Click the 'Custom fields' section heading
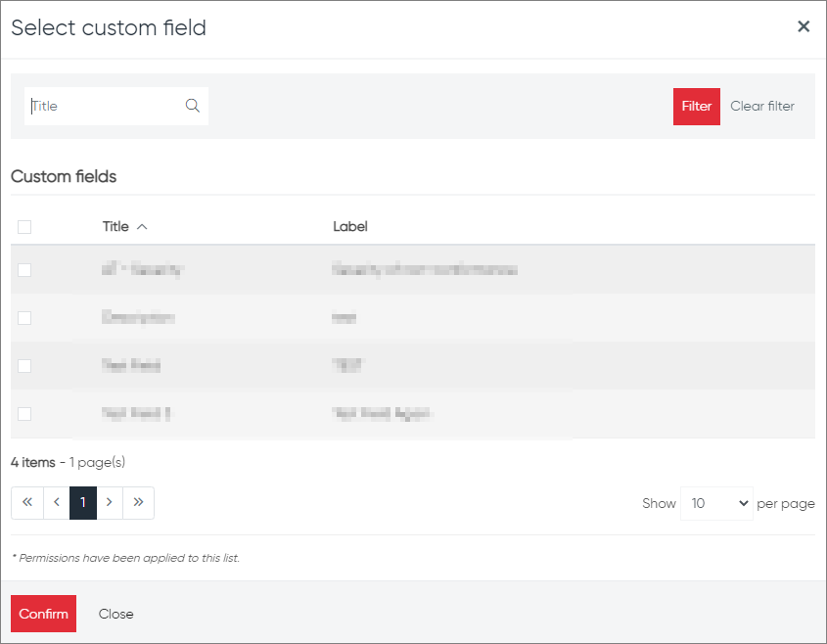The height and width of the screenshot is (644, 827). click(x=64, y=176)
